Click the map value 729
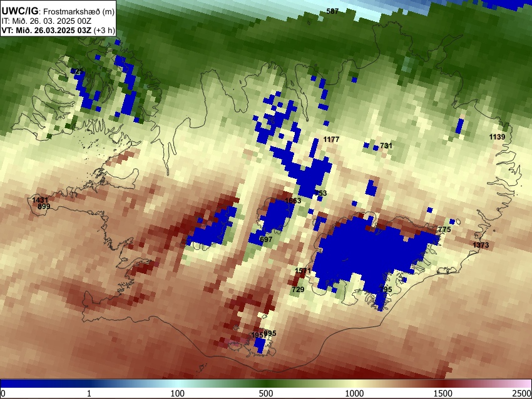The height and width of the screenshot is (399, 532). point(298,290)
